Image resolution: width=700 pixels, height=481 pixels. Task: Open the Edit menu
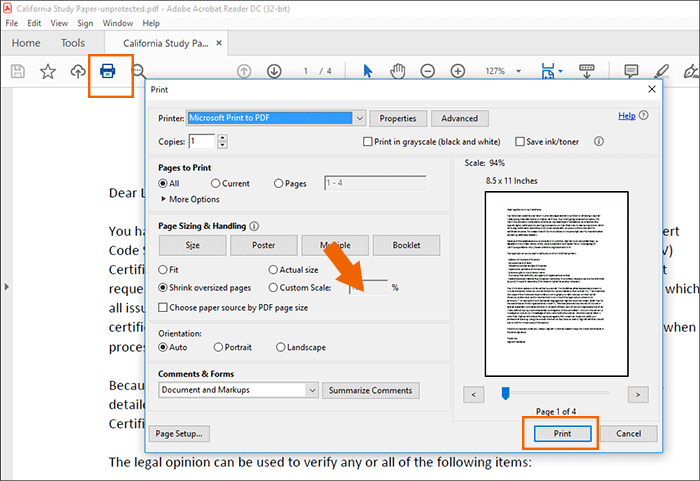point(34,23)
